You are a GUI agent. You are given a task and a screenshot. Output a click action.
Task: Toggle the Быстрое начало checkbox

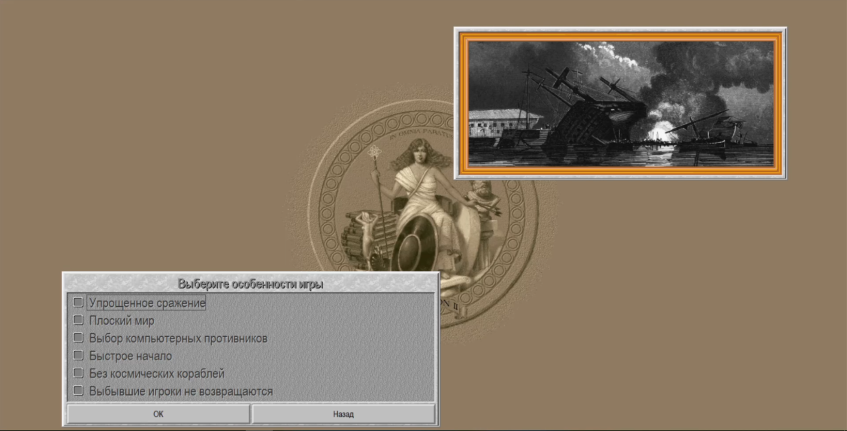78,355
